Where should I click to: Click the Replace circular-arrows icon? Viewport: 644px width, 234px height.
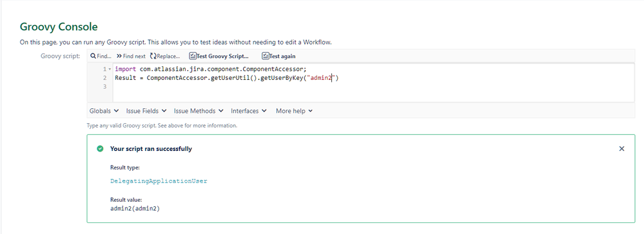[153, 56]
